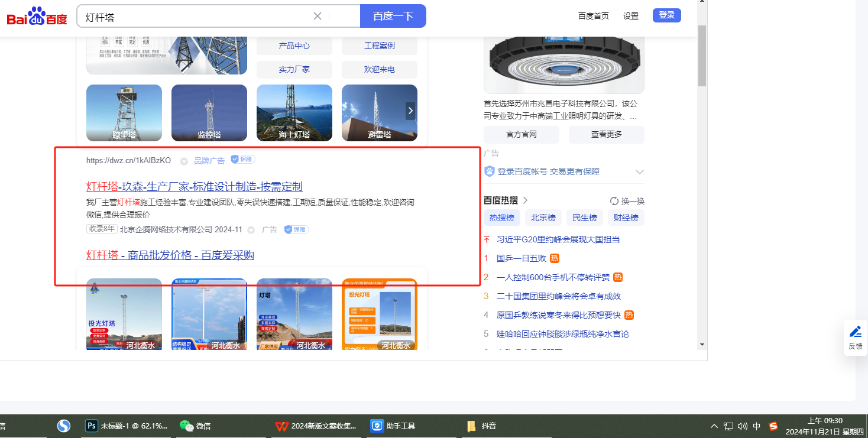Open hot topic 习近平G20里约峰会展现大国担当
Viewport: 868px width, 438px height.
pyautogui.click(x=558, y=239)
